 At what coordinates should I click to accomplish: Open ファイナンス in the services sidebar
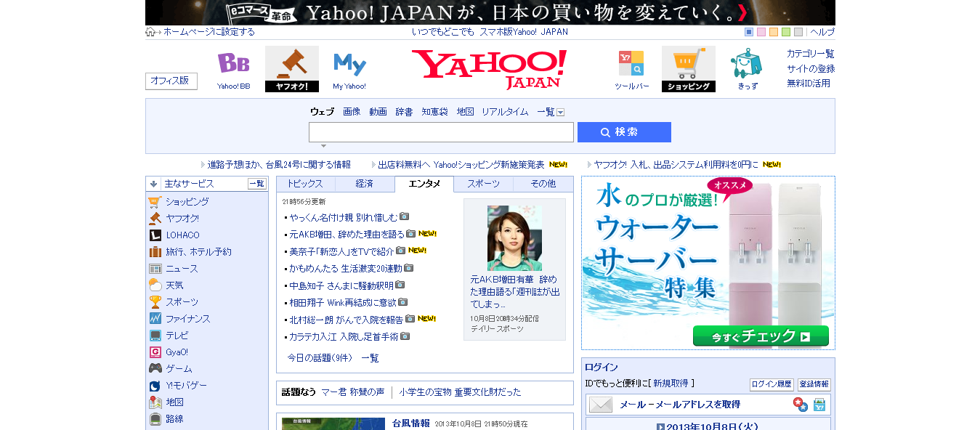(x=188, y=319)
